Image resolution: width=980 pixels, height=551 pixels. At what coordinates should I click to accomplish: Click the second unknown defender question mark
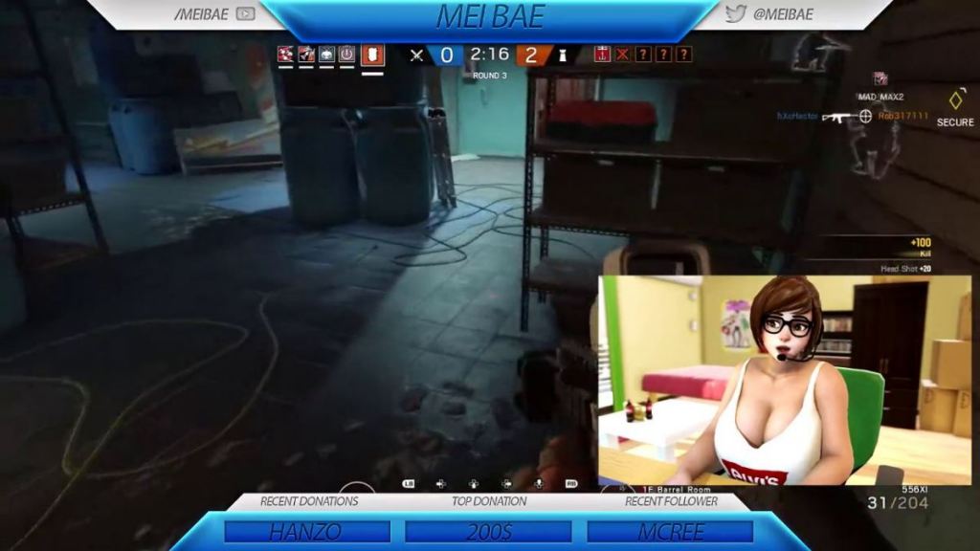pyautogui.click(x=663, y=55)
